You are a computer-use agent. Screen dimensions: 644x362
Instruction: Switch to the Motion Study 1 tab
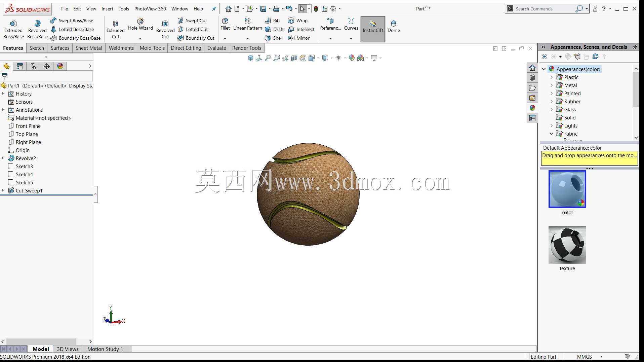click(x=105, y=349)
